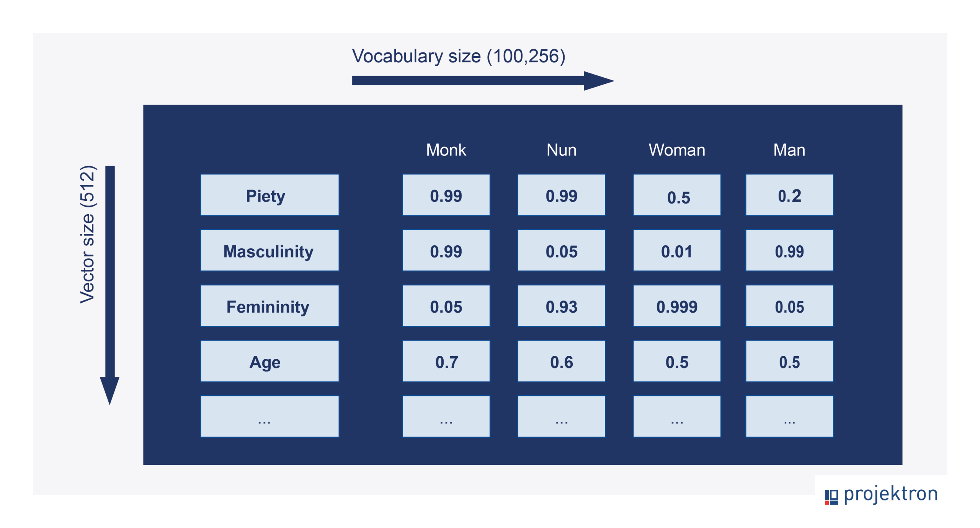Click the Woman Masculinity value 0.01
Viewport: 980px width, 528px height.
click(x=676, y=251)
